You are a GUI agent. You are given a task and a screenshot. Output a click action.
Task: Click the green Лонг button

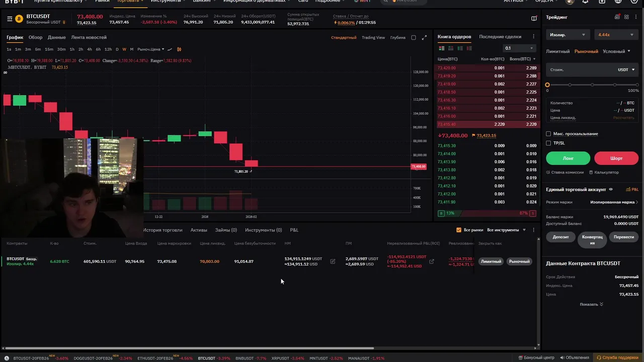click(568, 158)
